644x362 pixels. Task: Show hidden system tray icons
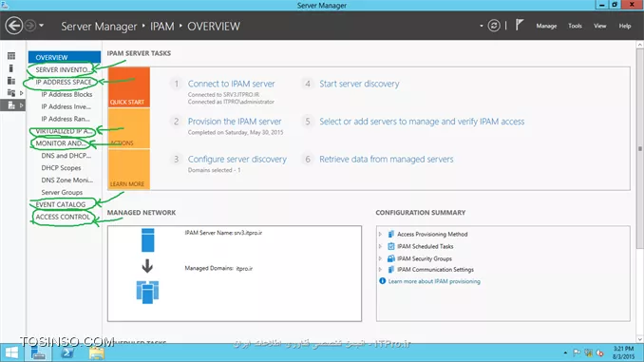565,352
